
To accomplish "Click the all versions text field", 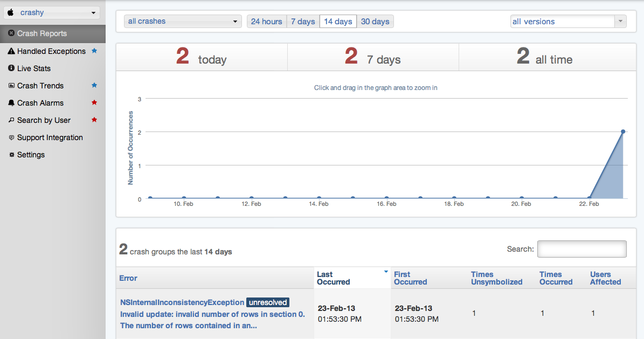I will tap(563, 22).
